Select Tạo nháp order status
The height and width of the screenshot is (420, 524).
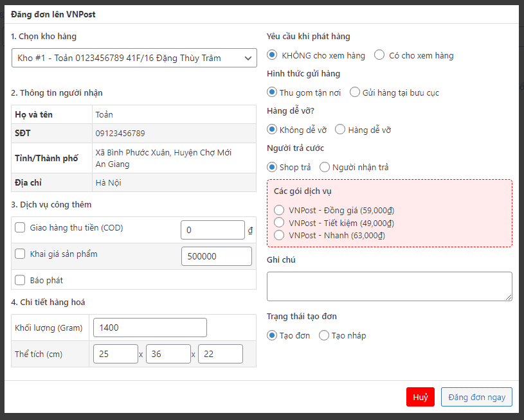click(324, 335)
